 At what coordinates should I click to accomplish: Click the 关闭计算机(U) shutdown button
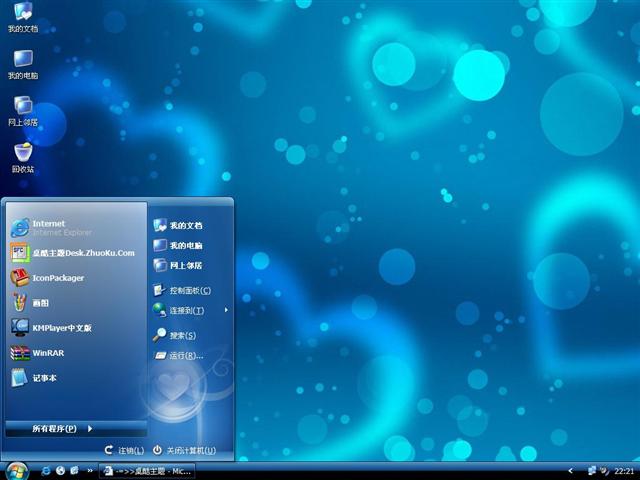pyautogui.click(x=184, y=451)
